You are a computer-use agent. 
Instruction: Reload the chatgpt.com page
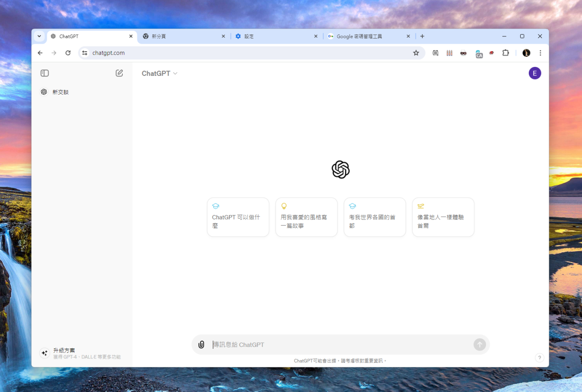pos(68,53)
